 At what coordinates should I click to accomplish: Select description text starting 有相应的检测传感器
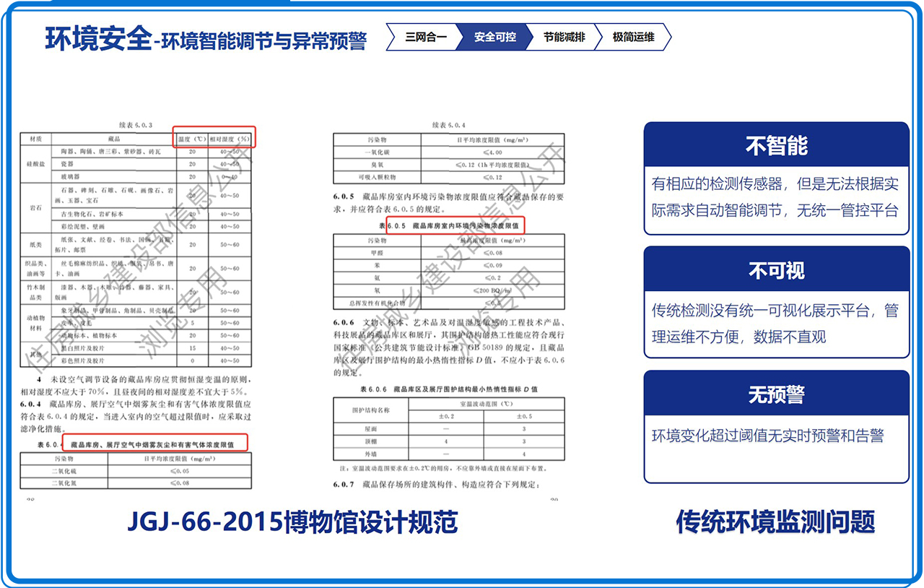776,197
